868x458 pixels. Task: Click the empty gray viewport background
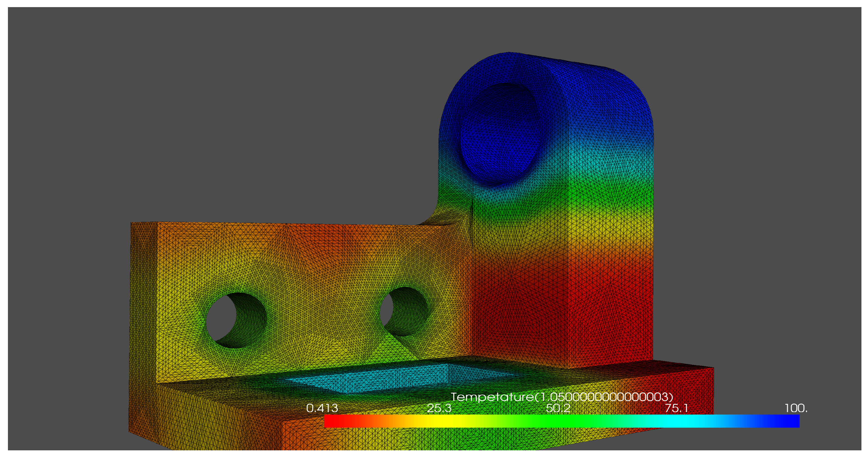[202, 101]
